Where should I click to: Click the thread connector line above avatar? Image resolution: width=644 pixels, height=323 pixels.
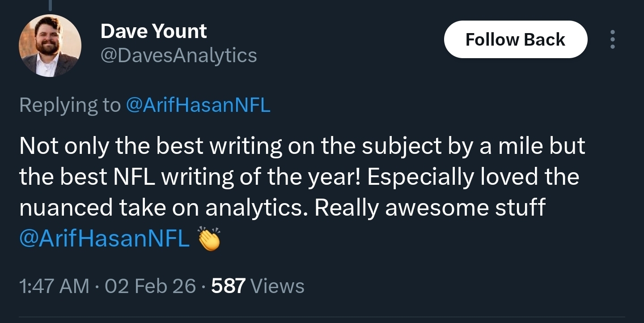50,5
